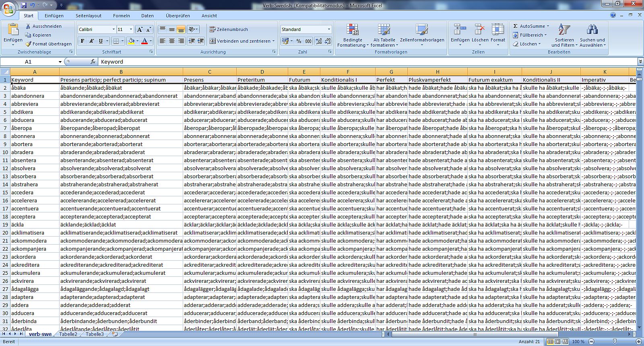Open the Name Box dropdown arrow

click(60, 62)
